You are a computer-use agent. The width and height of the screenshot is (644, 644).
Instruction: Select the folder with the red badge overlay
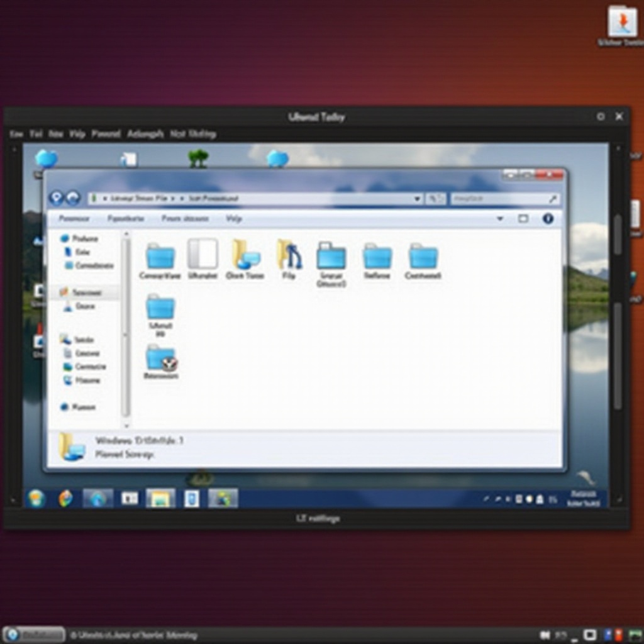point(161,359)
